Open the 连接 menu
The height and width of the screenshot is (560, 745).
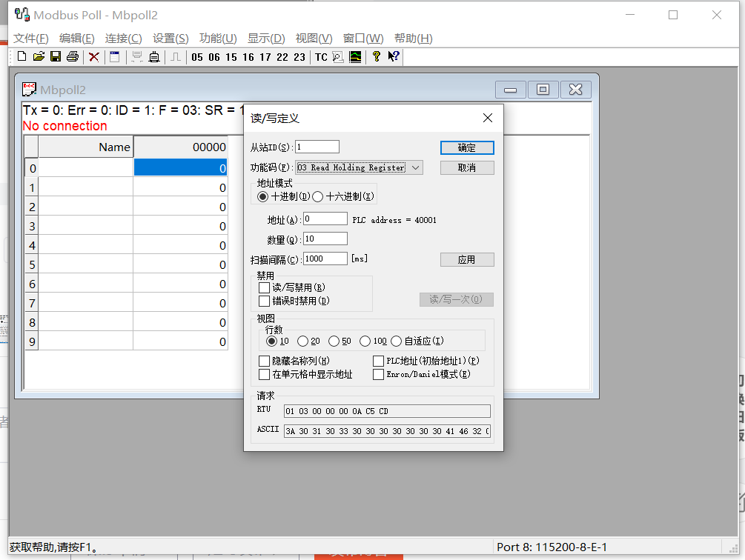click(124, 38)
